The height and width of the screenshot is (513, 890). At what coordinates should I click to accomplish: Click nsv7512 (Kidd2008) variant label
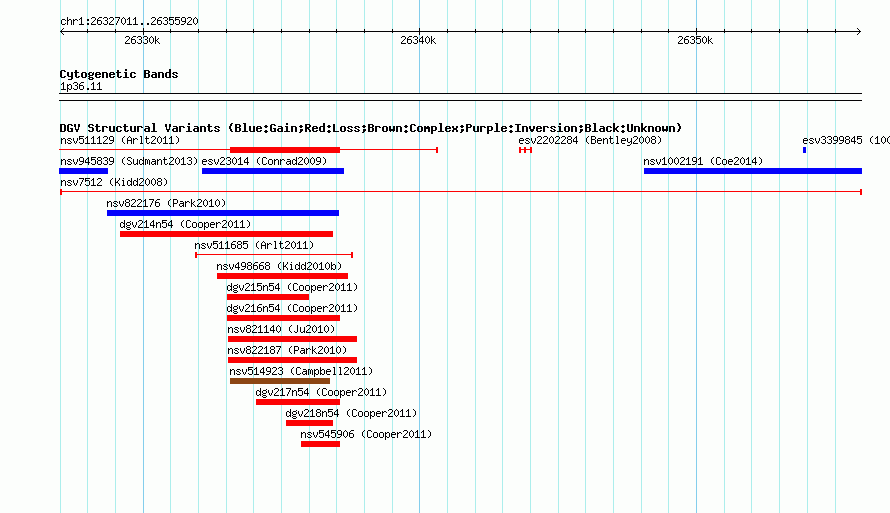pos(114,182)
